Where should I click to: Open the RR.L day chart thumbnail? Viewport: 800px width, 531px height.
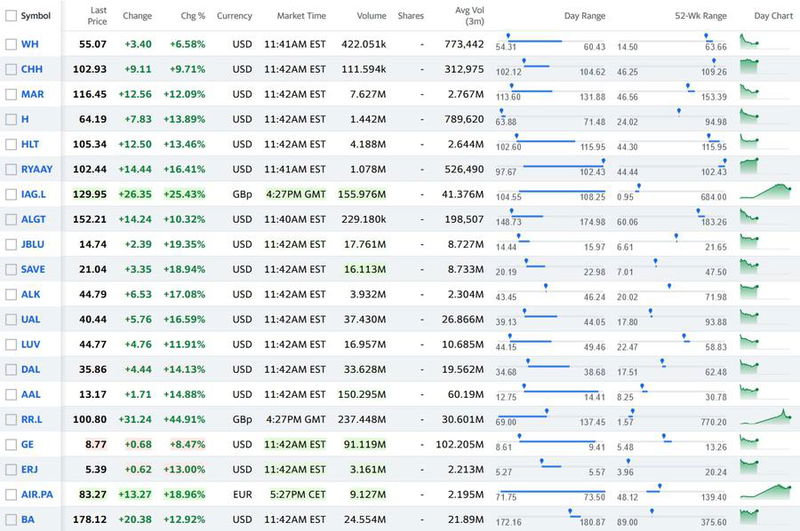[765, 417]
